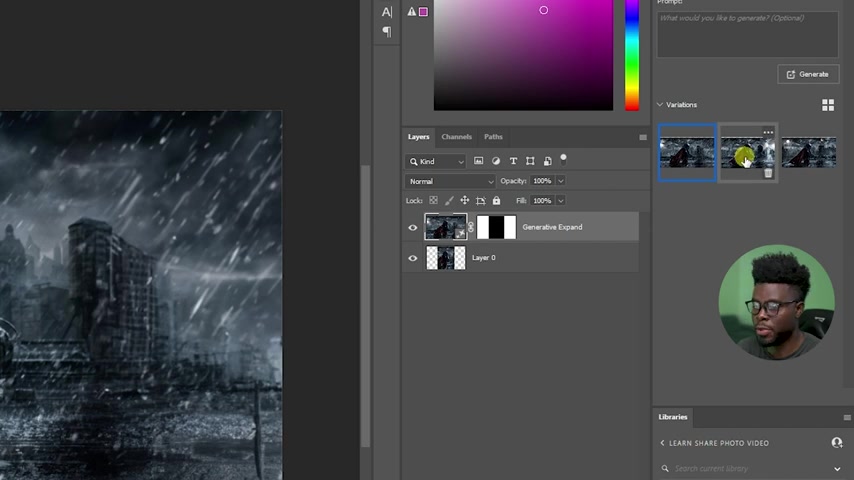Open the Opacity slider dropdown arrow
The image size is (854, 480).
[x=560, y=181]
